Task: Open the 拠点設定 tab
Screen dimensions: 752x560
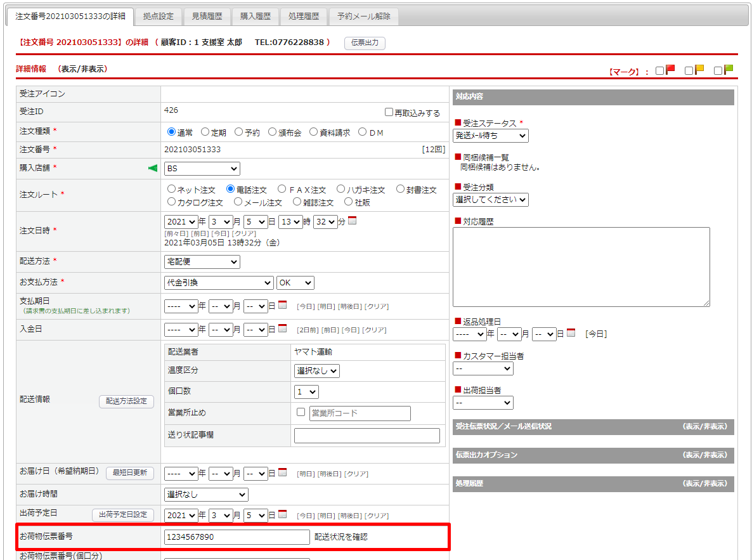Action: click(x=158, y=16)
